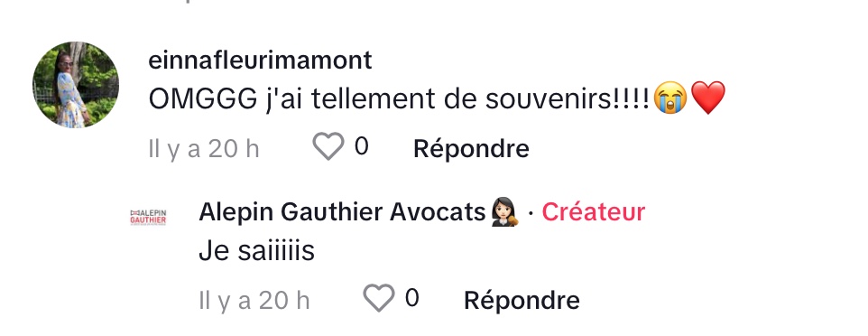Click the lawyer emoji beside Alepin Gauthier Avocats
The width and height of the screenshot is (868, 336).
click(505, 211)
